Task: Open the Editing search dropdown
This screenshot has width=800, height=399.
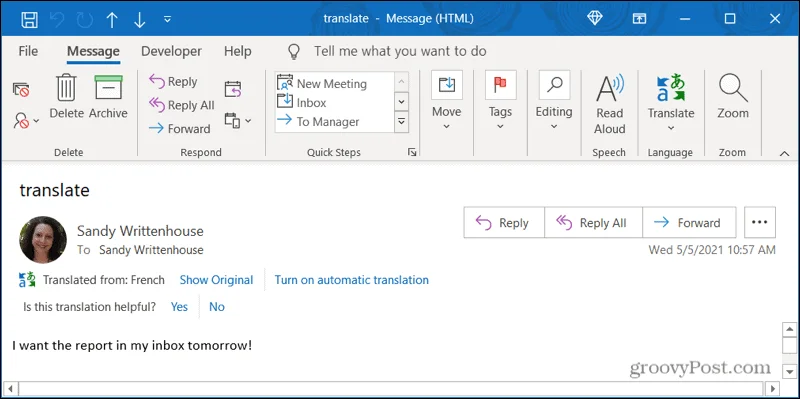Action: 554,101
